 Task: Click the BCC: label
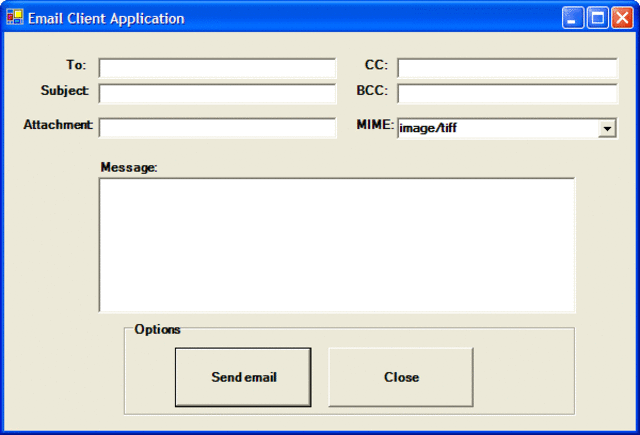point(372,90)
